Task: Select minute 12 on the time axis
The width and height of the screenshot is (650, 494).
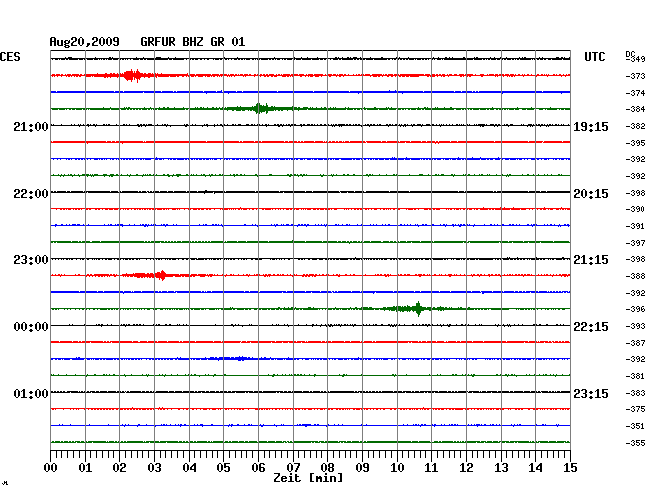Action: tap(466, 468)
